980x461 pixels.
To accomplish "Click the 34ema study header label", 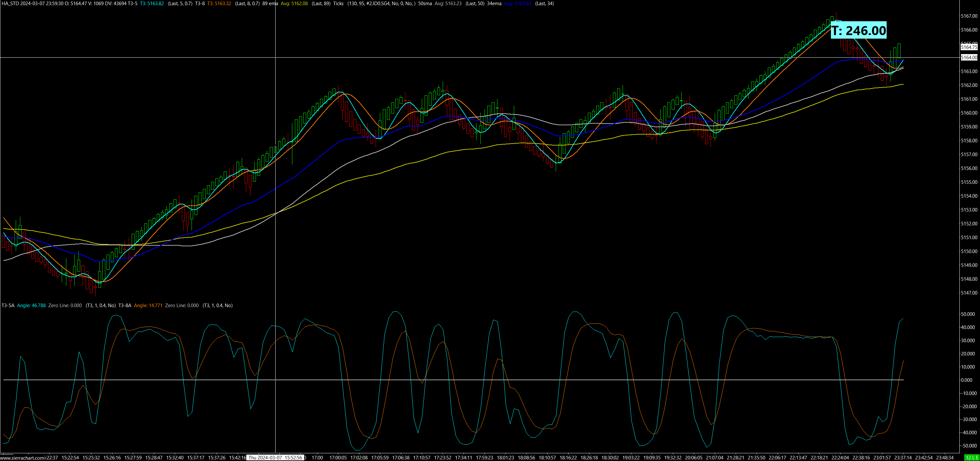I will (494, 4).
